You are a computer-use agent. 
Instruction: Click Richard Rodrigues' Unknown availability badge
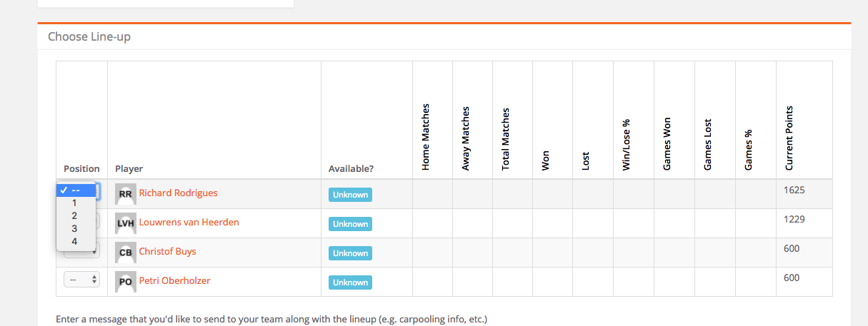(x=350, y=195)
